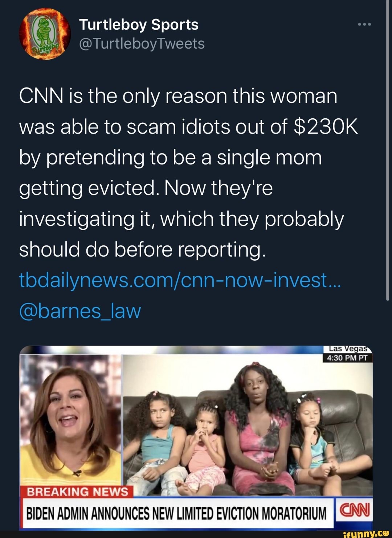Click the Turtleboy Sports display name
392x538 pixels.
(139, 25)
